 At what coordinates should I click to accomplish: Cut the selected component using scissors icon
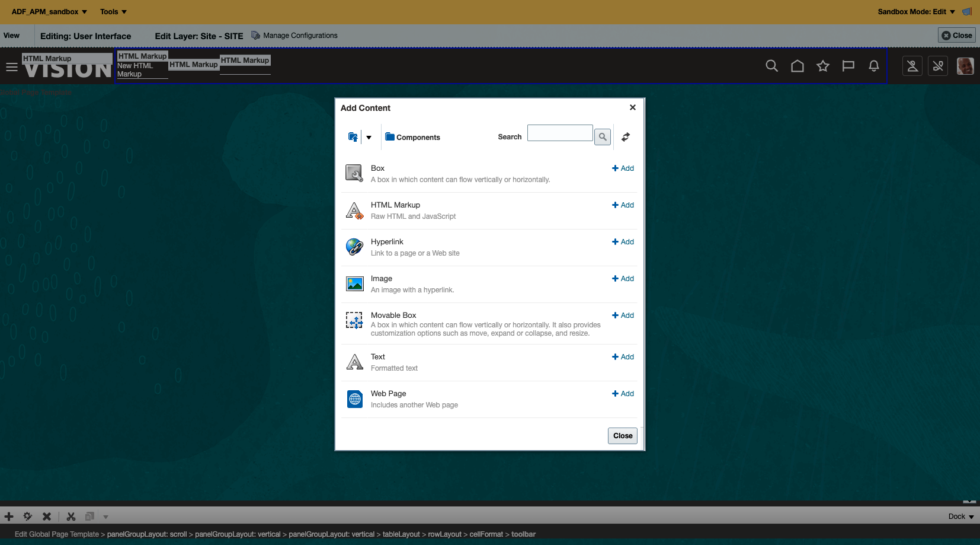(71, 516)
